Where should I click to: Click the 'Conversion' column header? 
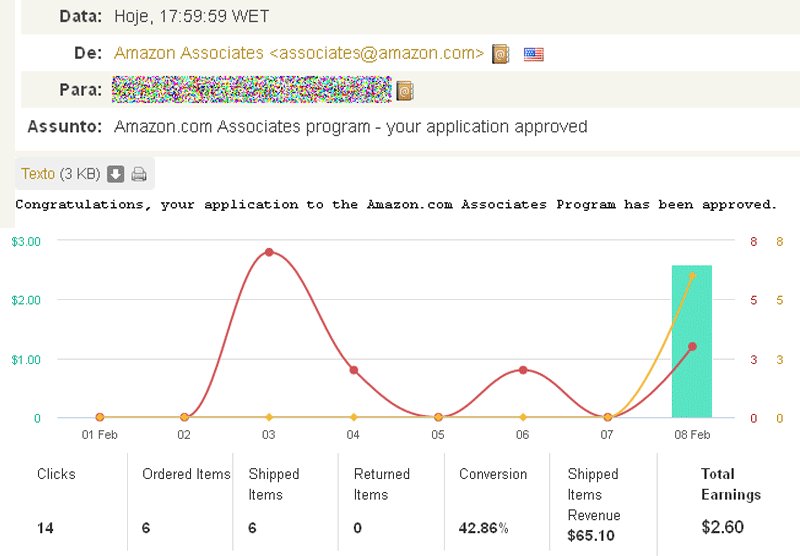[x=493, y=474]
